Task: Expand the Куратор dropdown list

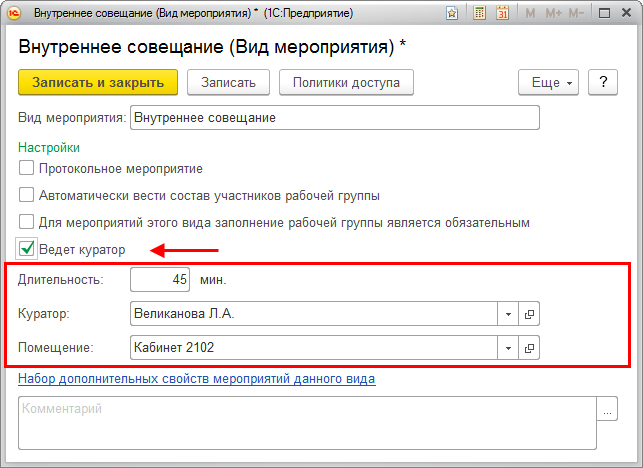Action: coord(508,314)
